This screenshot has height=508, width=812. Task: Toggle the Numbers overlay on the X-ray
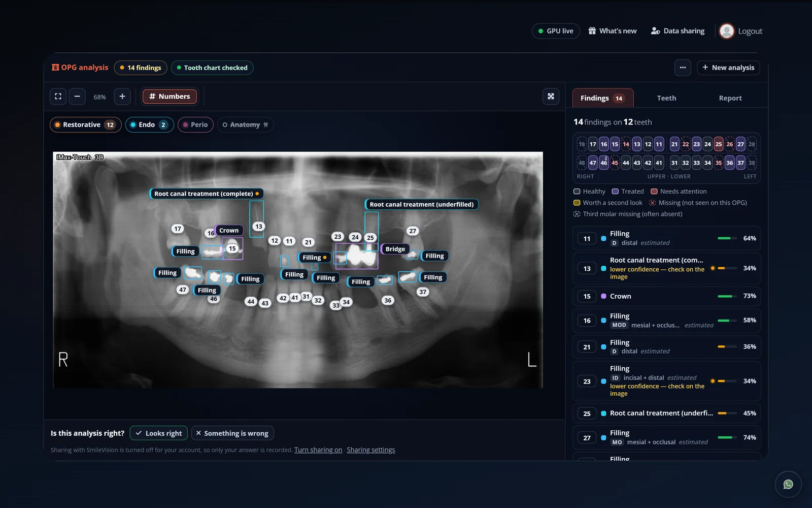click(170, 97)
